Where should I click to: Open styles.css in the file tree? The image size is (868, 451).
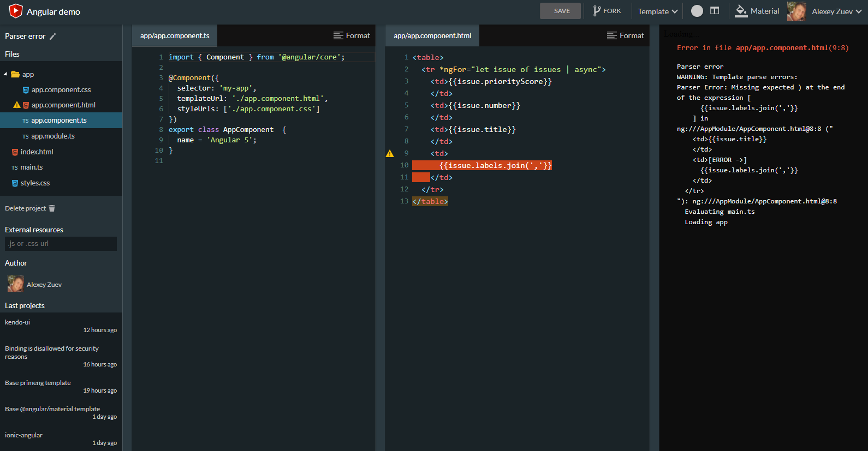click(x=35, y=183)
